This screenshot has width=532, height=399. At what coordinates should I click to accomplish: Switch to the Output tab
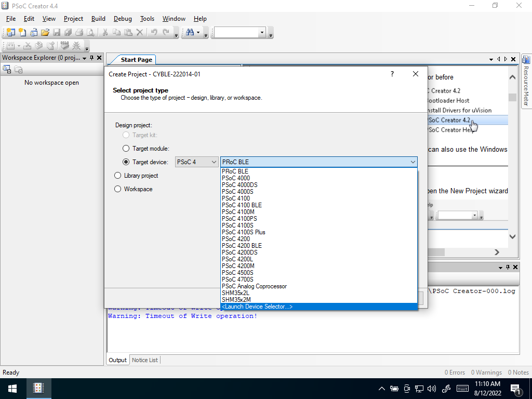[117, 360]
